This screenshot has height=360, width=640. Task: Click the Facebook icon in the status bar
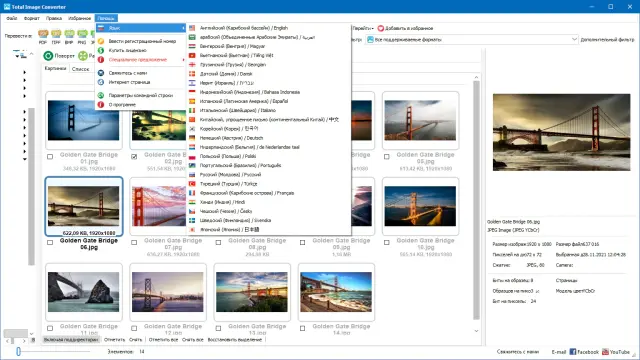pyautogui.click(x=573, y=351)
